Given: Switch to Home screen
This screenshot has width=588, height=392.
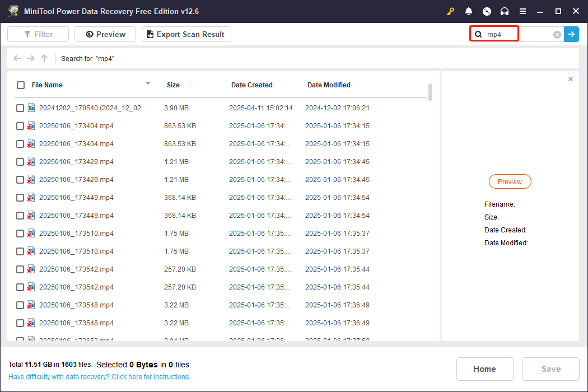Looking at the screenshot, I should pos(484,368).
